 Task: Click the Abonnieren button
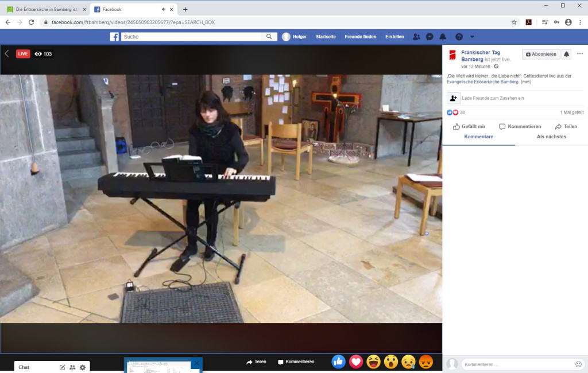(541, 54)
